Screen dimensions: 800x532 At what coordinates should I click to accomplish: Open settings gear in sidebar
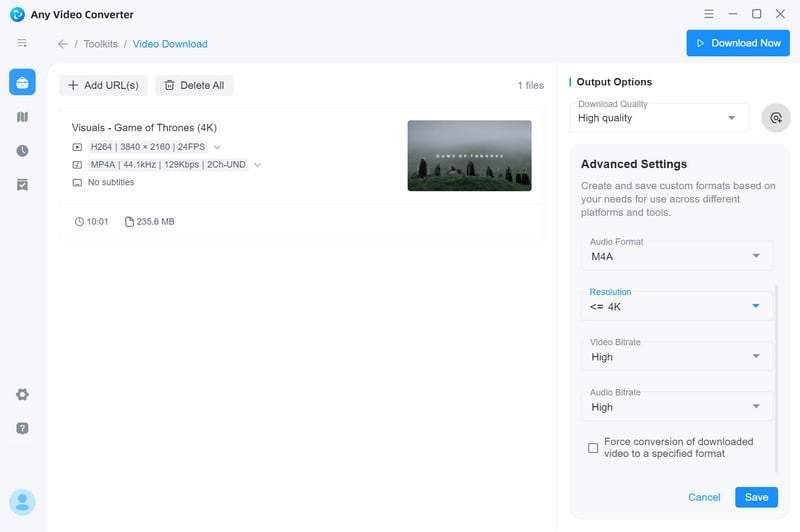click(x=22, y=394)
